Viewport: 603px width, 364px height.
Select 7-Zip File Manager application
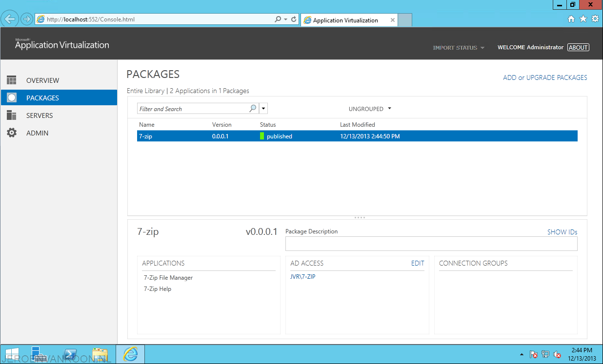coord(168,278)
